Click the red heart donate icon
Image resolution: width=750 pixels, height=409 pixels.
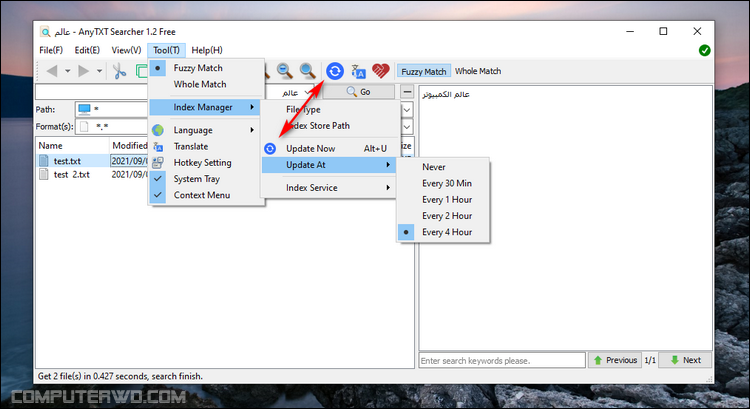[x=381, y=71]
